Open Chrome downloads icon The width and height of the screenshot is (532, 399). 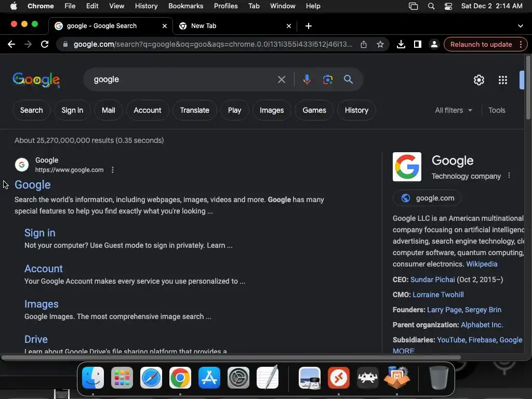tap(401, 44)
